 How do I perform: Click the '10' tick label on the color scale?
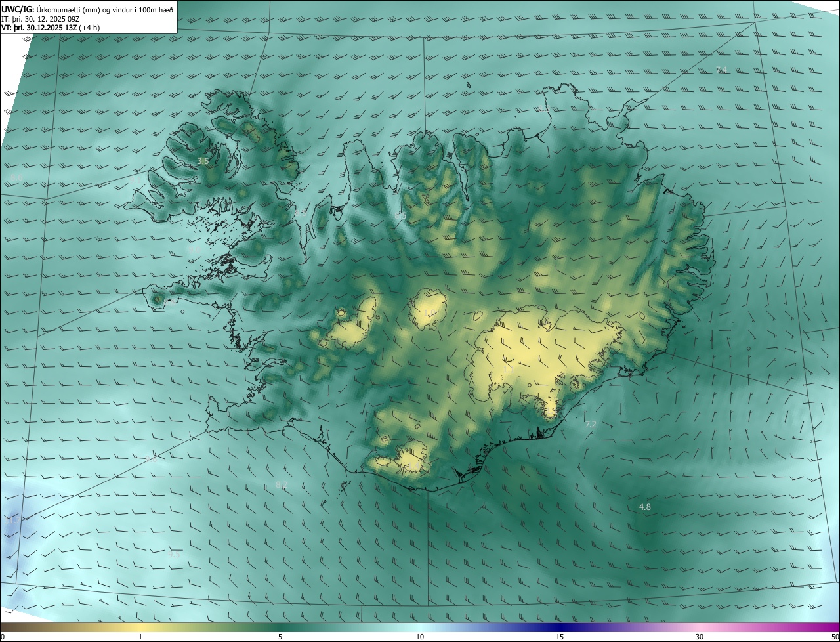point(420,637)
